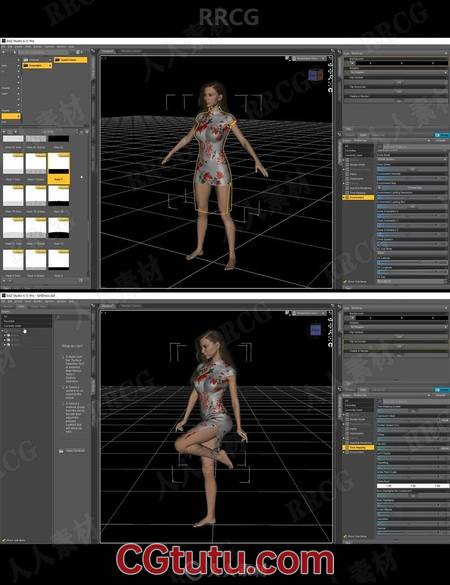Select Render Mode in top window's settings list
Screen dimensions: 450x585
click(x=358, y=165)
